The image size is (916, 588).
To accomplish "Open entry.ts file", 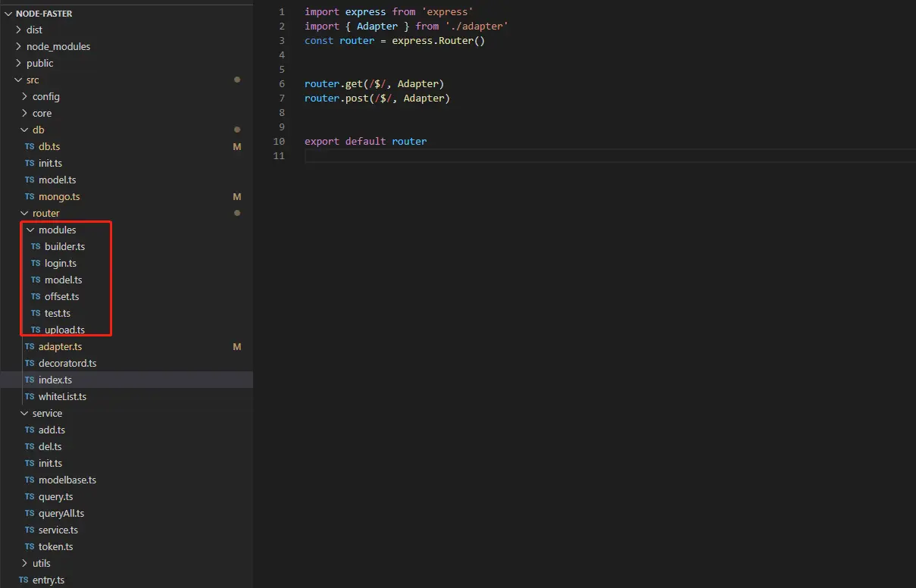I will coord(48,580).
